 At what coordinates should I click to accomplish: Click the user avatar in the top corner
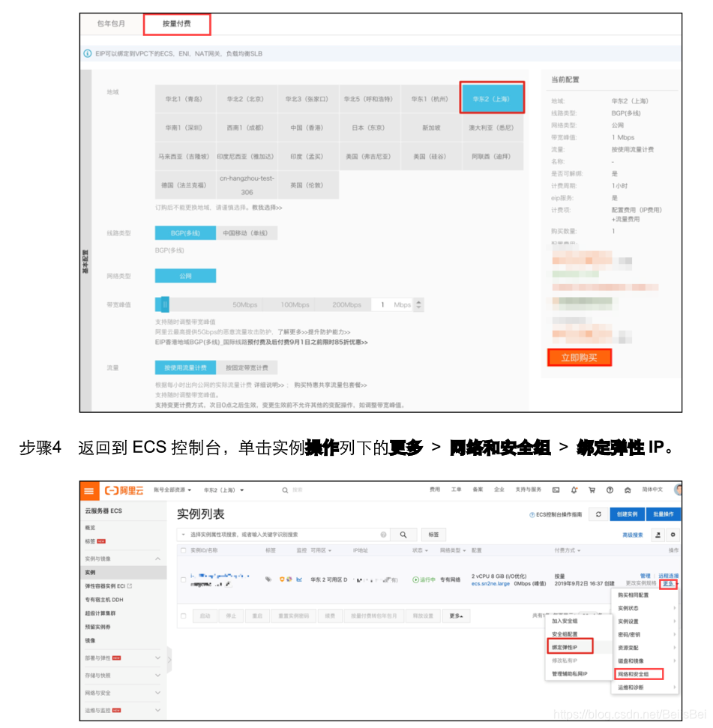[678, 490]
